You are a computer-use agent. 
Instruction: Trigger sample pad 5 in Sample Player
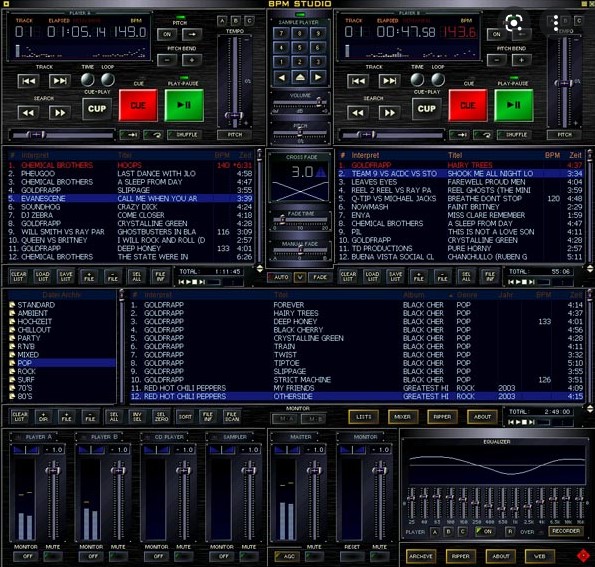coord(299,48)
